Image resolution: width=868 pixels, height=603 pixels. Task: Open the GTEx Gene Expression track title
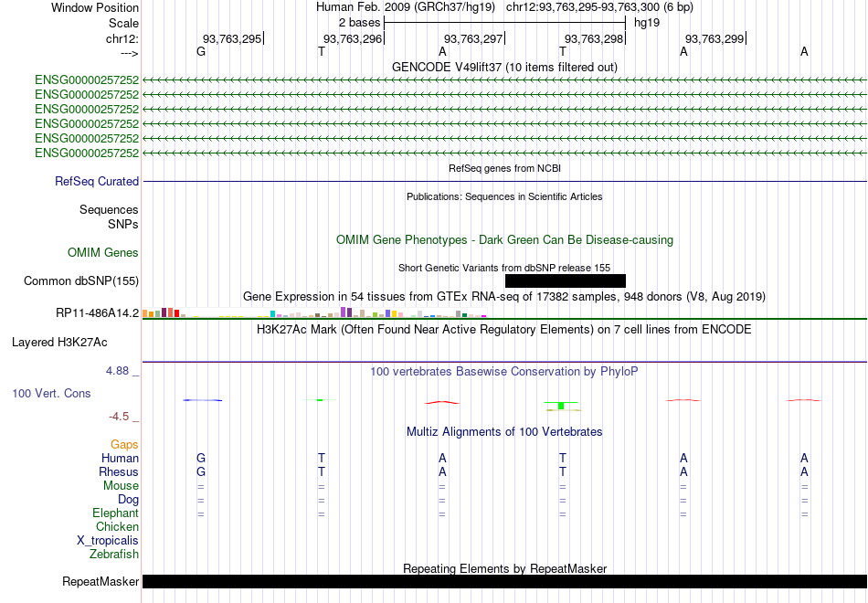click(x=504, y=297)
